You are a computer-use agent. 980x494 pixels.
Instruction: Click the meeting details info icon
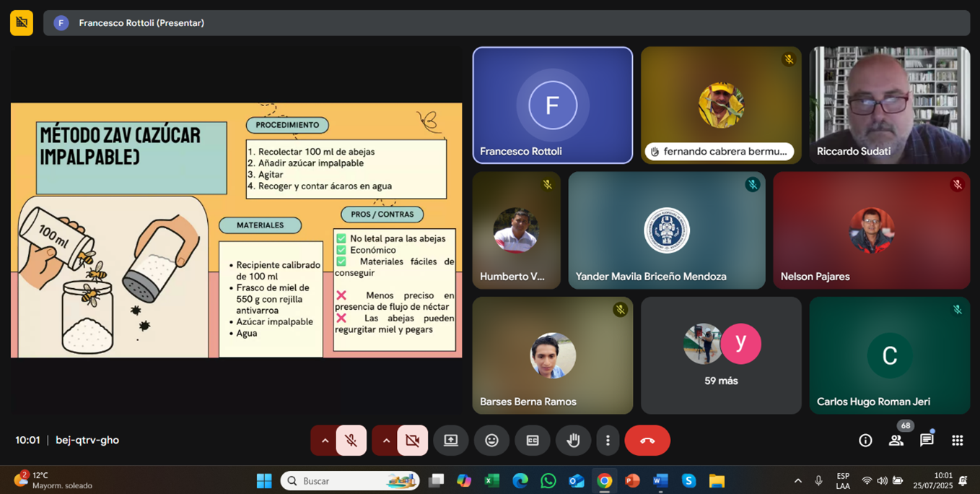pos(865,441)
